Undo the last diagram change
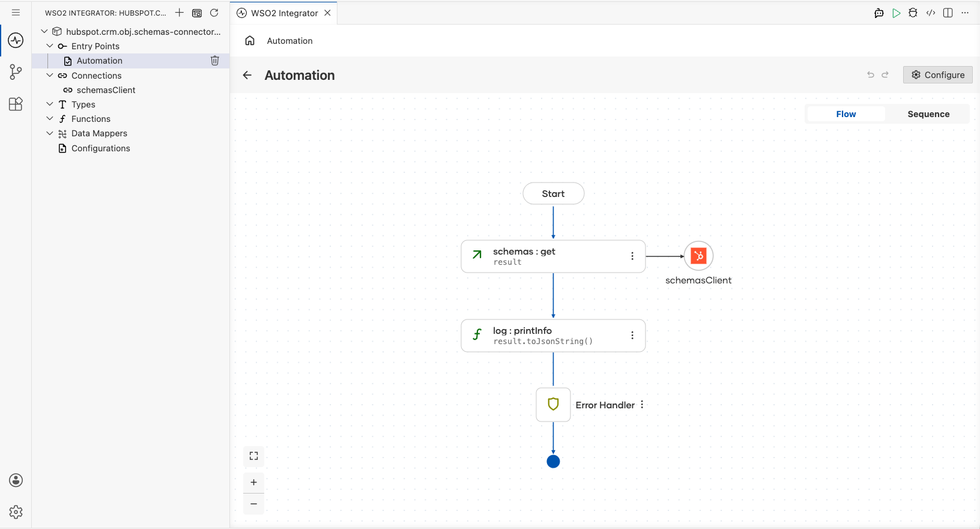Screen dimensions: 980x529 [871, 75]
